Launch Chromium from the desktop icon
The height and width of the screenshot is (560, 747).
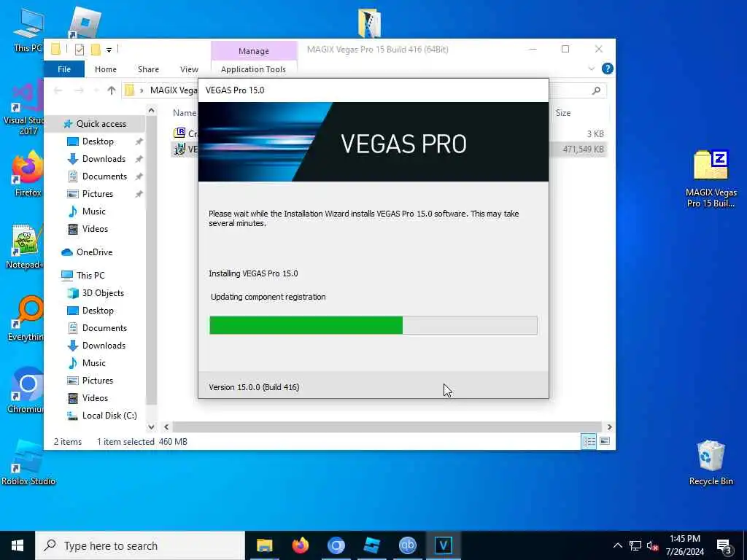click(x=26, y=389)
